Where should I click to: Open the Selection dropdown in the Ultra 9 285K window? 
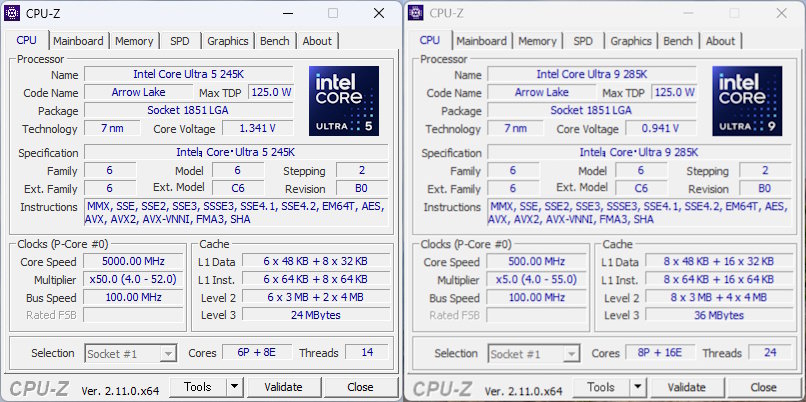[x=571, y=353]
